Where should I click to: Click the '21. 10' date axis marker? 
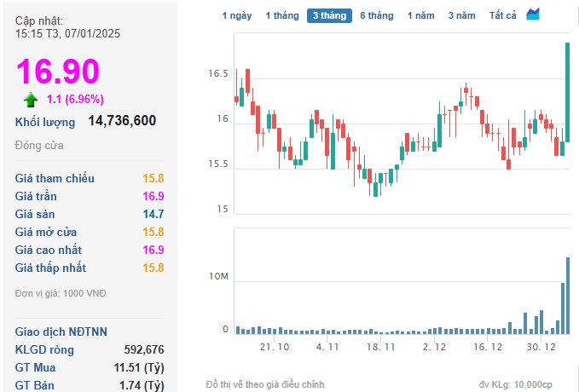pyautogui.click(x=275, y=347)
